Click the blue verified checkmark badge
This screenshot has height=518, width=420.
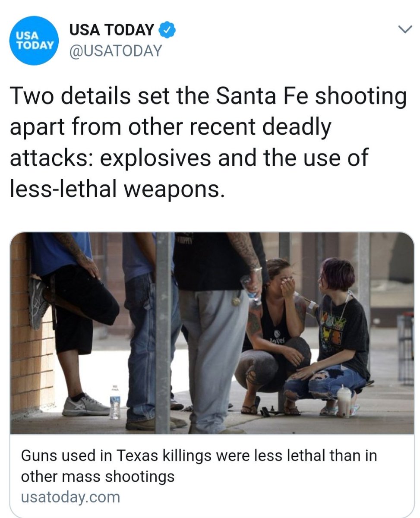(x=167, y=30)
